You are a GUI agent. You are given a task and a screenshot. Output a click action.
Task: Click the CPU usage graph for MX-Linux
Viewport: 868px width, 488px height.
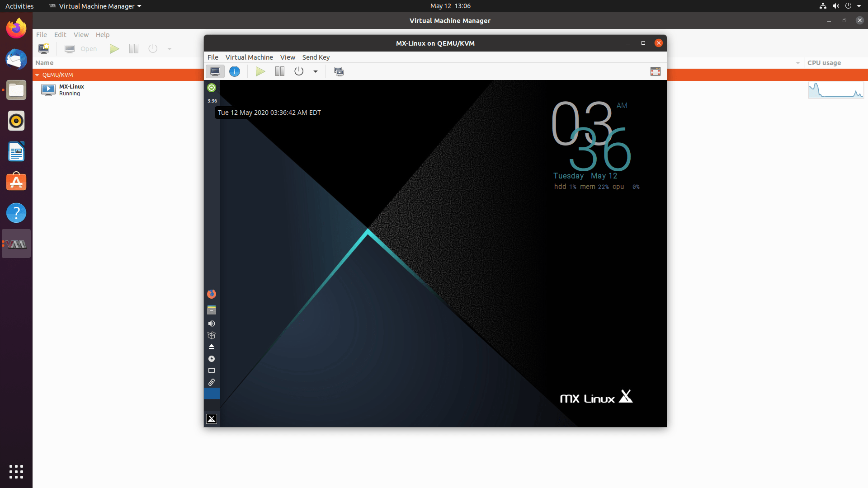(835, 90)
